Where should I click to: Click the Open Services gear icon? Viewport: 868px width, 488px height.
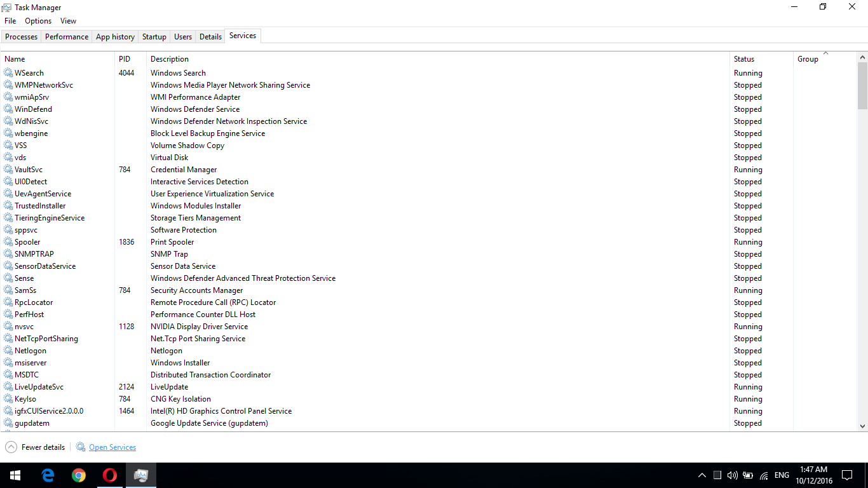pos(81,447)
